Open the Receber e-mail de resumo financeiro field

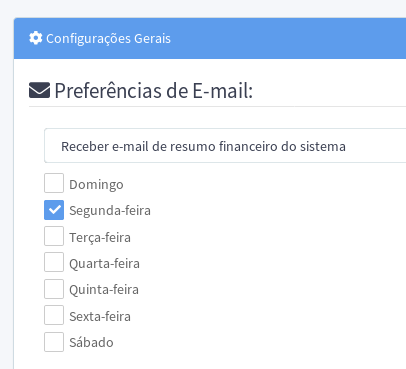[x=225, y=146]
